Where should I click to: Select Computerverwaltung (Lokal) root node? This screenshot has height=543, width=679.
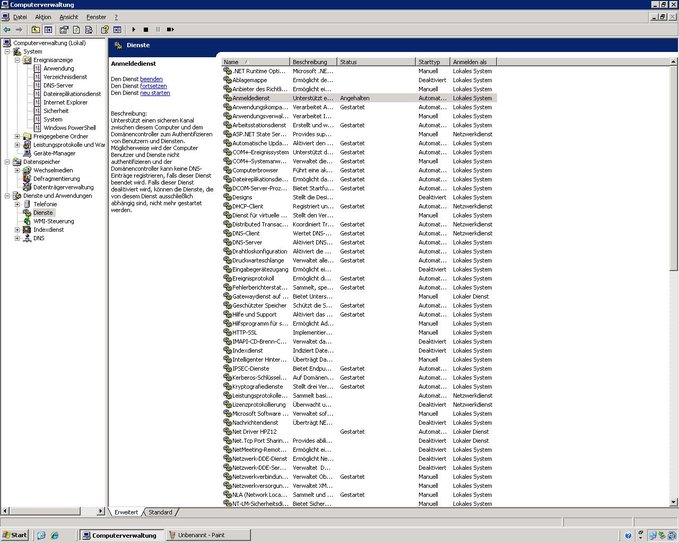(49, 43)
